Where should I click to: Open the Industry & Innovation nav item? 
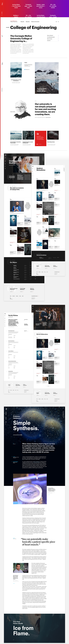[35, 22]
